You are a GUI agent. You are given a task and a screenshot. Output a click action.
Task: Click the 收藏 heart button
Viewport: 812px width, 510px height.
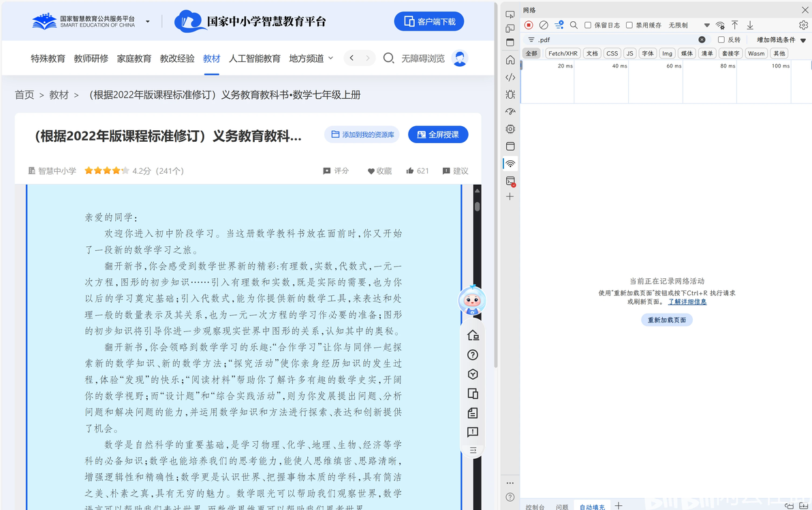[x=379, y=171]
